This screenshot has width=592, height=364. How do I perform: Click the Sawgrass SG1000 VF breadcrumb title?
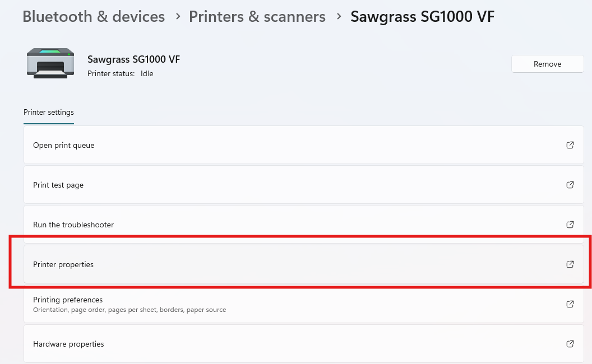(423, 17)
